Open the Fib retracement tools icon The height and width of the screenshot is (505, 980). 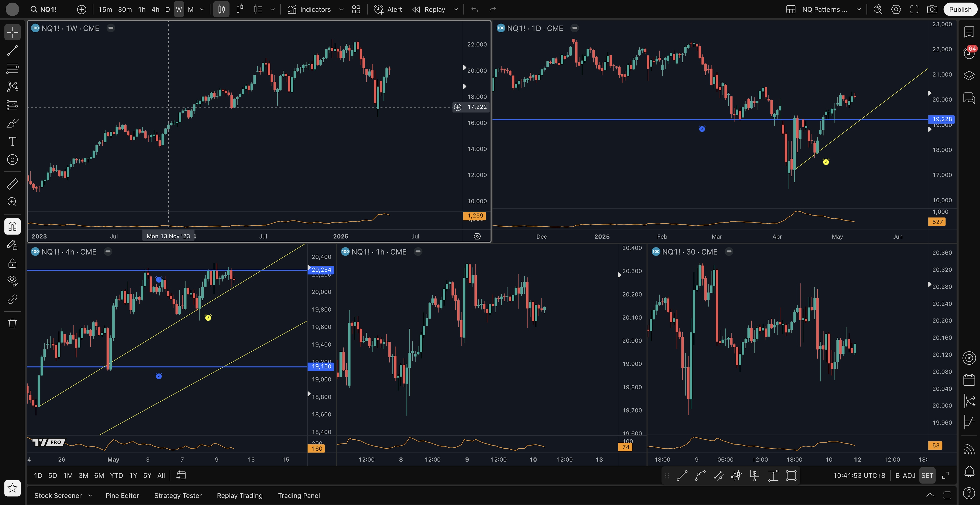(x=12, y=69)
